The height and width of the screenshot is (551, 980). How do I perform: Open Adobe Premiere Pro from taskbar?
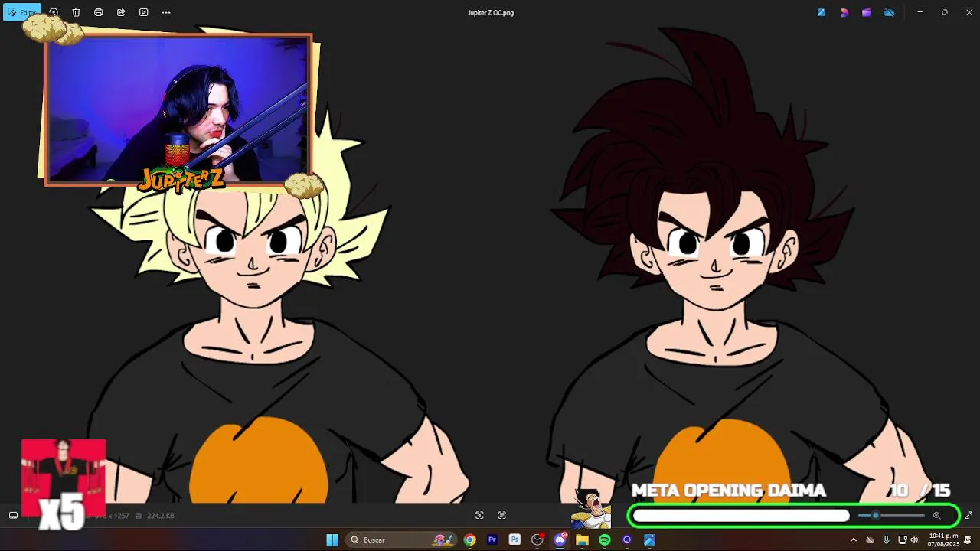[492, 540]
